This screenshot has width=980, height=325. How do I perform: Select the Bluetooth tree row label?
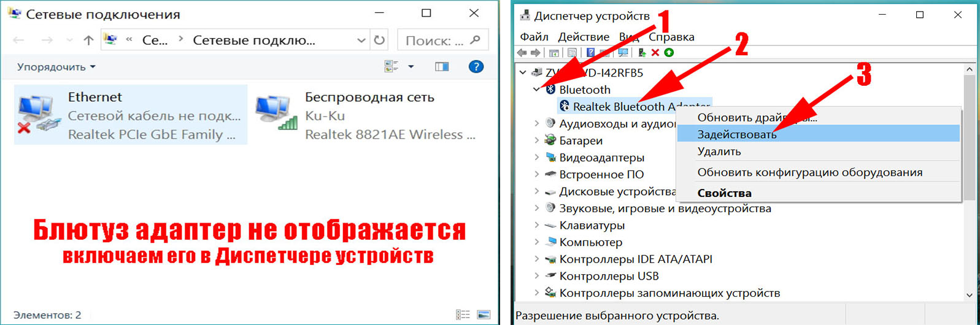(585, 90)
